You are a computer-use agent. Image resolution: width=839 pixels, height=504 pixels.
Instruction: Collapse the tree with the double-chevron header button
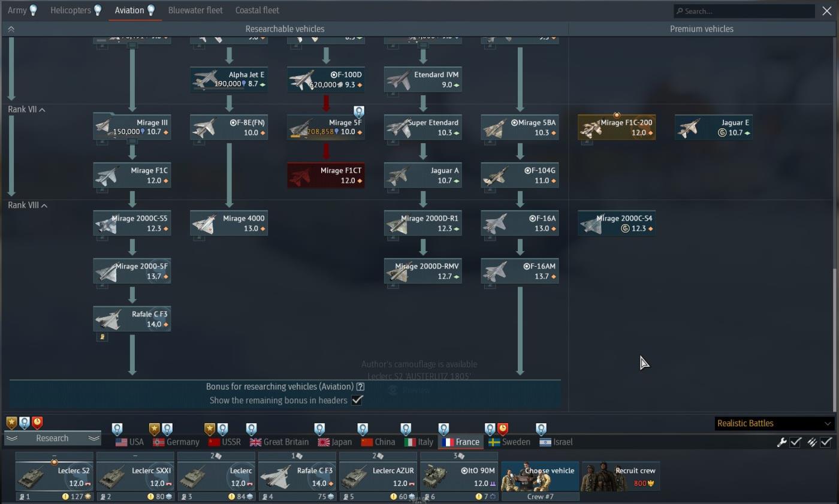tap(11, 29)
